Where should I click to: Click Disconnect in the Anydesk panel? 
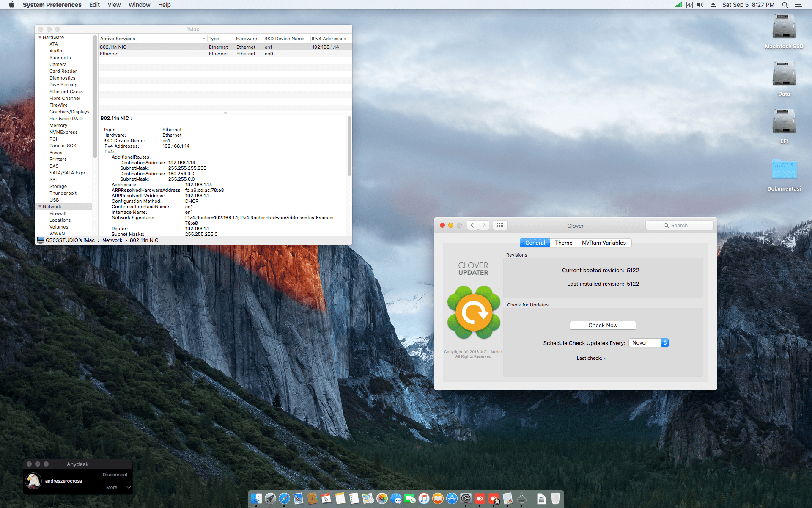pyautogui.click(x=115, y=475)
